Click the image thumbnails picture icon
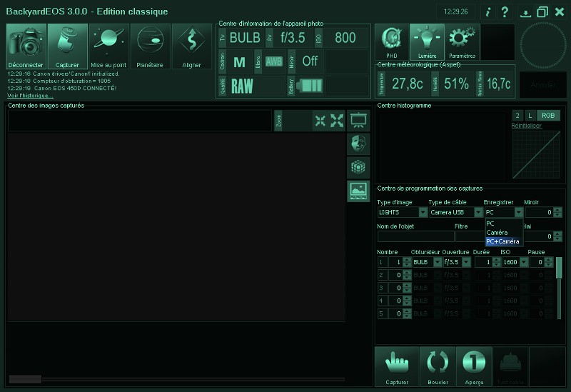Image resolution: width=571 pixels, height=392 pixels. point(358,191)
